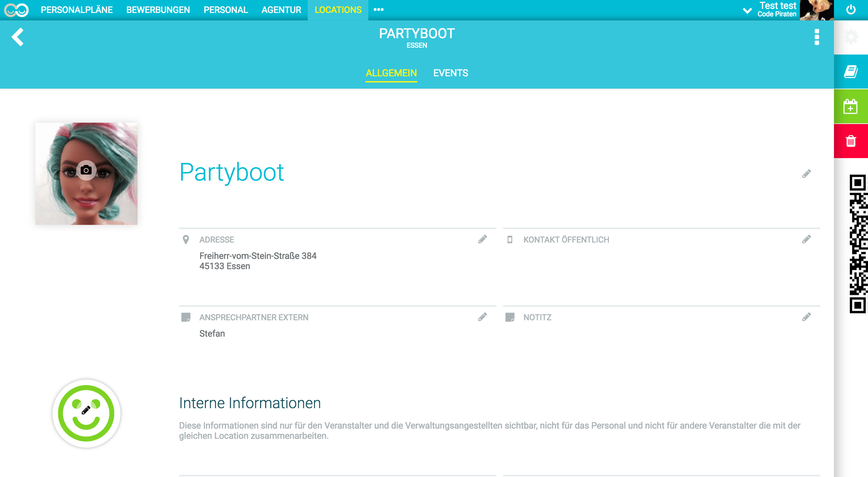Viewport: 868px width, 477px height.
Task: Open the QR code
Action: [858, 244]
